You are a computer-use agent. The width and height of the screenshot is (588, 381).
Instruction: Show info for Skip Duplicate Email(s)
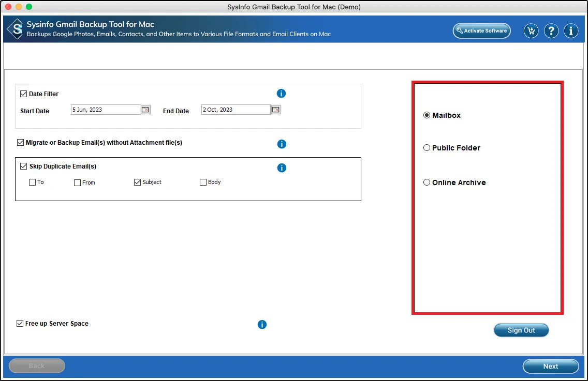pyautogui.click(x=282, y=168)
